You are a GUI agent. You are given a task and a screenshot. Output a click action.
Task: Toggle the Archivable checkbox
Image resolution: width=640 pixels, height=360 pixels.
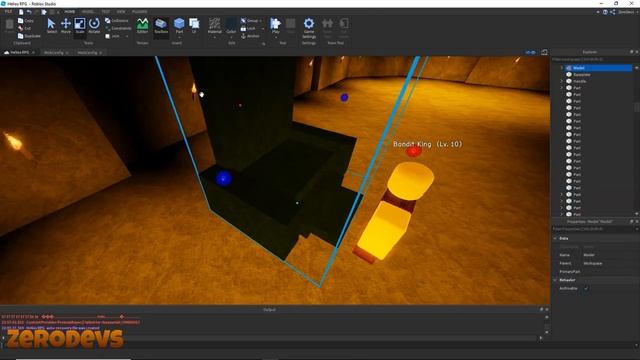586,288
